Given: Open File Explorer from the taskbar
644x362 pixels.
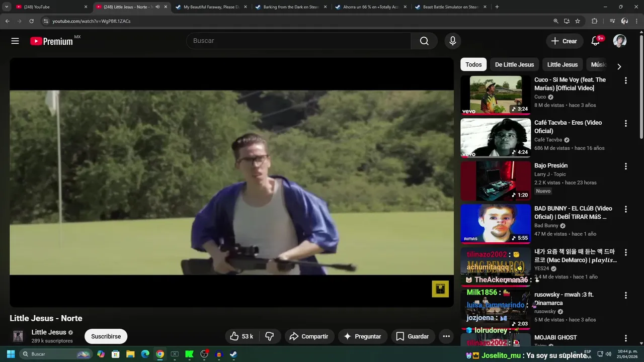Looking at the screenshot, I should tap(130, 354).
